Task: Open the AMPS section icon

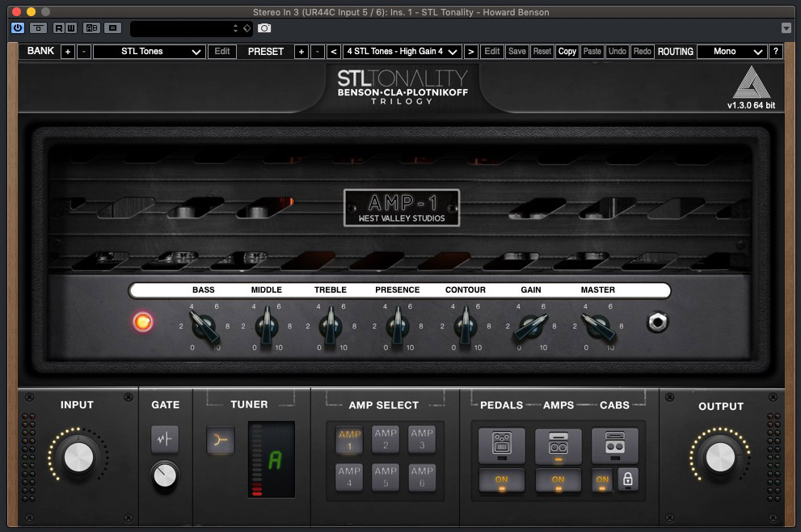Action: click(x=559, y=445)
